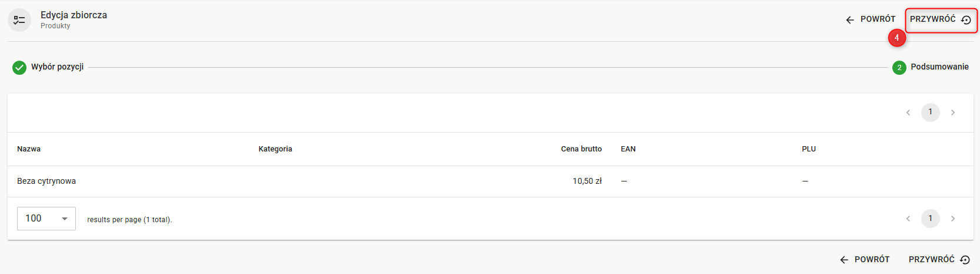Screen dimensions: 980x274
Task: Click the green step 2 circle icon
Action: 899,68
